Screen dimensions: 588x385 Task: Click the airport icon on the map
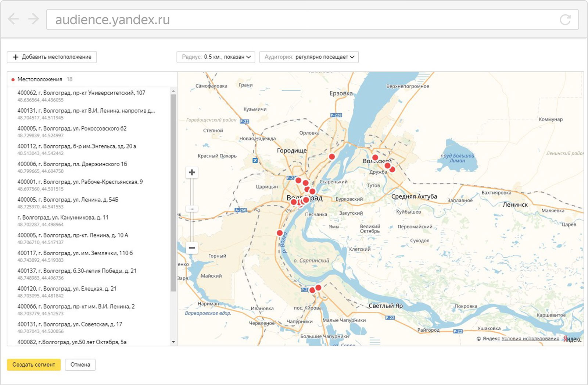click(255, 160)
